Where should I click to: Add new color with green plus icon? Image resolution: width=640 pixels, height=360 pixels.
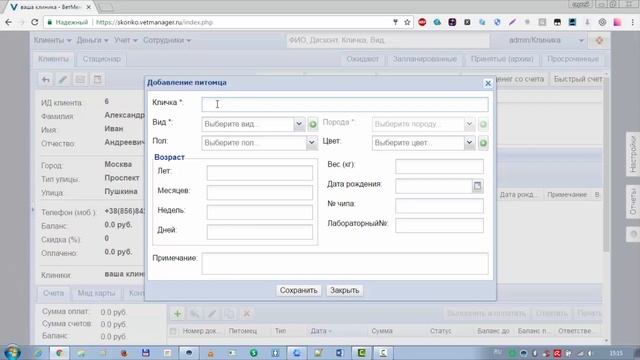[x=483, y=143]
